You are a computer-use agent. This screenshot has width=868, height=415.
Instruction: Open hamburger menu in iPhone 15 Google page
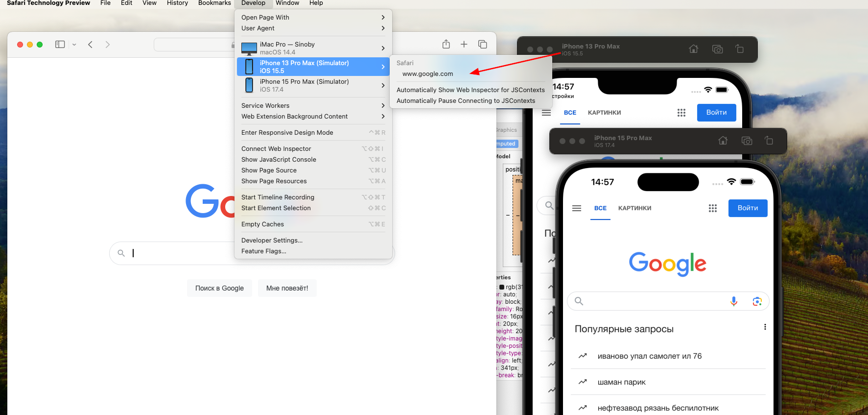pyautogui.click(x=577, y=208)
